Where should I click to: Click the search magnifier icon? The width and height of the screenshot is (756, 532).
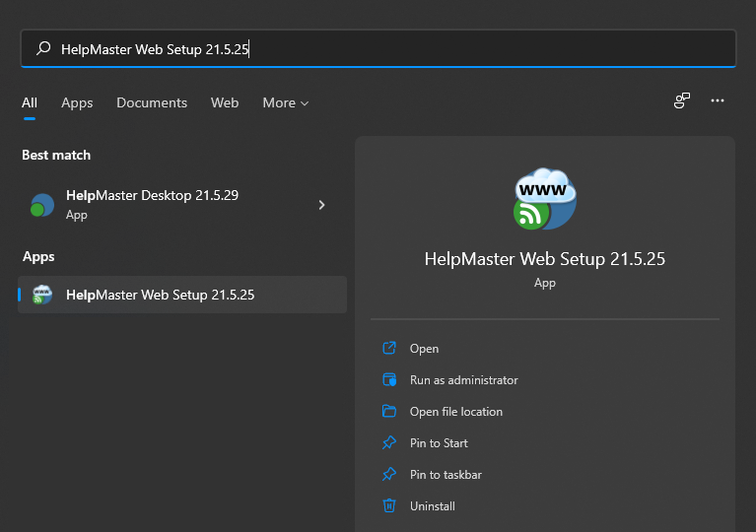[43, 48]
